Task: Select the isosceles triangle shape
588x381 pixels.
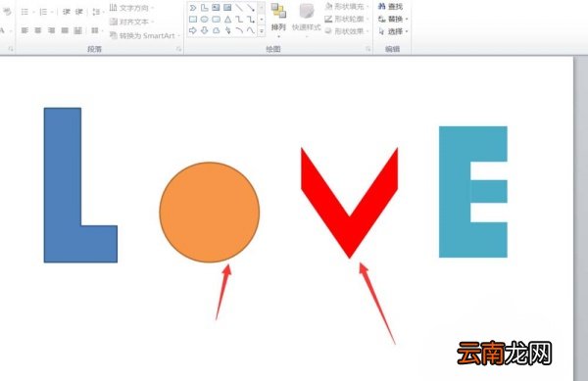Action: 227,20
